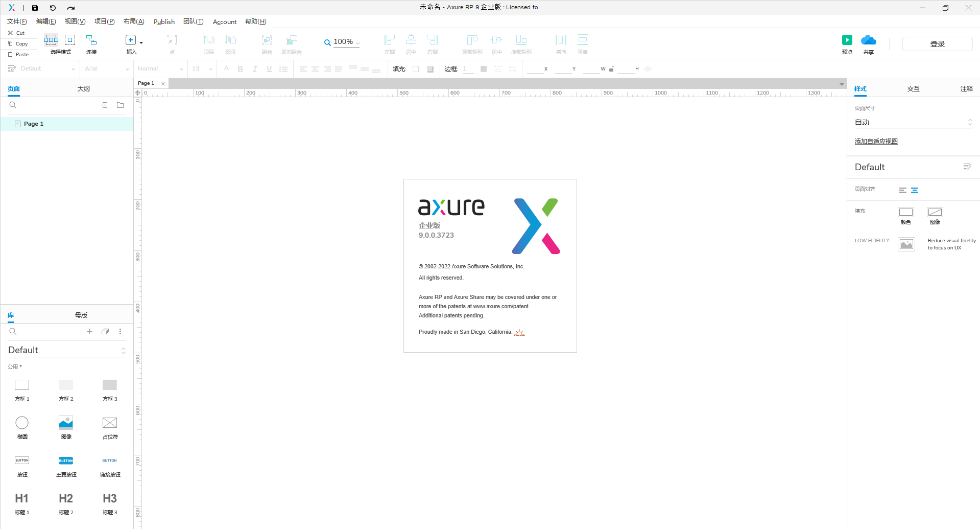Click the add page icon in pages panel
Image resolution: width=980 pixels, height=529 pixels.
coord(105,105)
